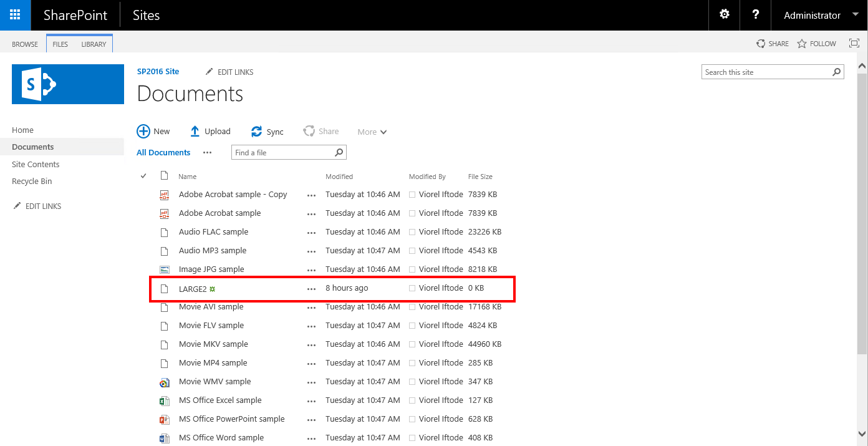This screenshot has width=868, height=446.
Task: Click the search magnifier in site search
Action: [x=837, y=72]
